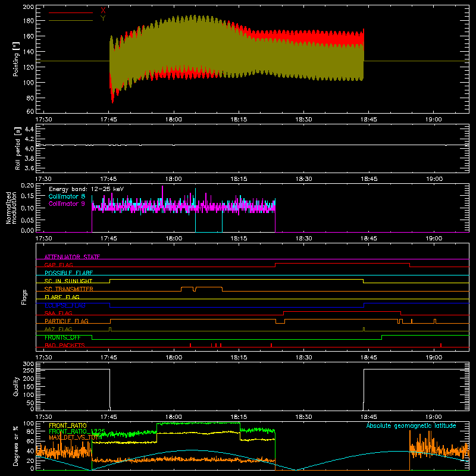Click the FLARE_FLAG label
The image size is (476, 476).
point(62,297)
